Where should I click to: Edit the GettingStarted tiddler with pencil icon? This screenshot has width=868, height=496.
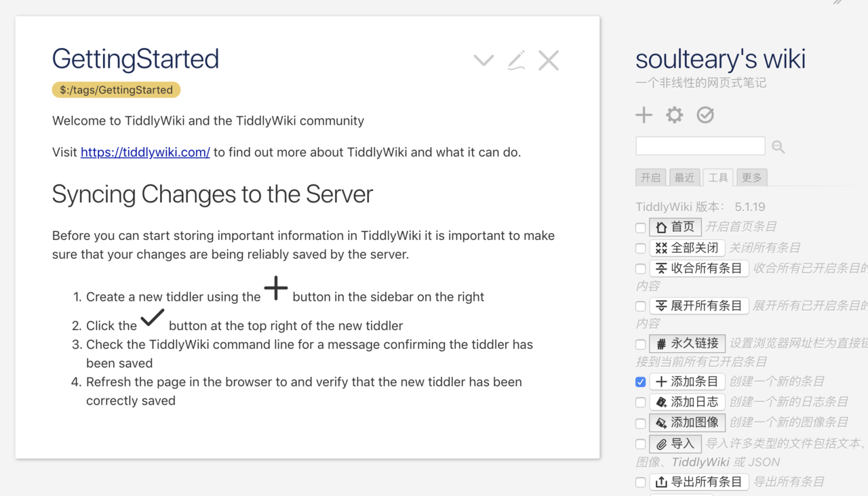(516, 60)
